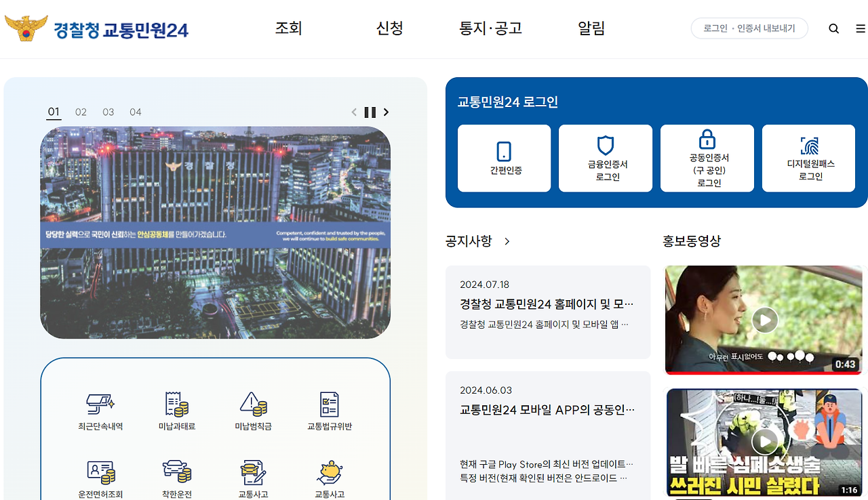
Task: Open the 운전면허조회 license card icon
Action: click(100, 472)
